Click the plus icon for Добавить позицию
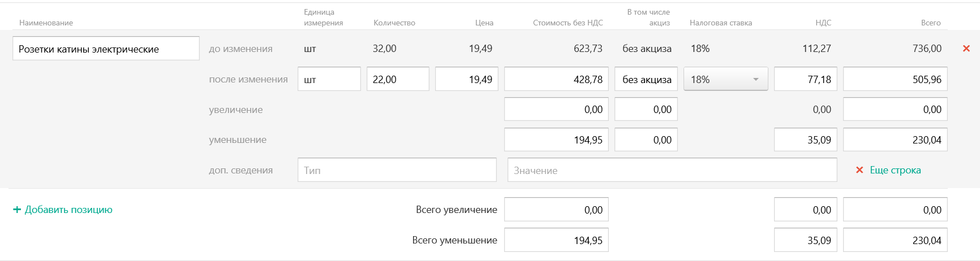The width and height of the screenshot is (980, 261). (17, 210)
